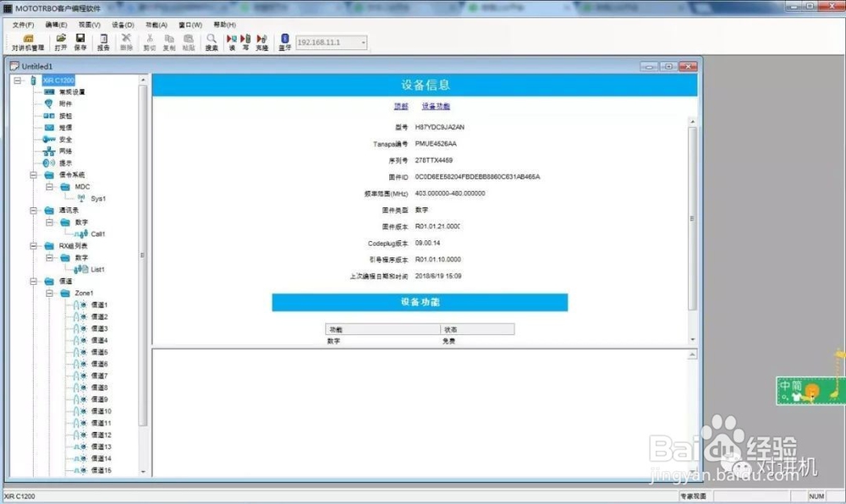This screenshot has height=504, width=846.
Task: Click the device info pane scroll up arrow
Action: coord(693,122)
